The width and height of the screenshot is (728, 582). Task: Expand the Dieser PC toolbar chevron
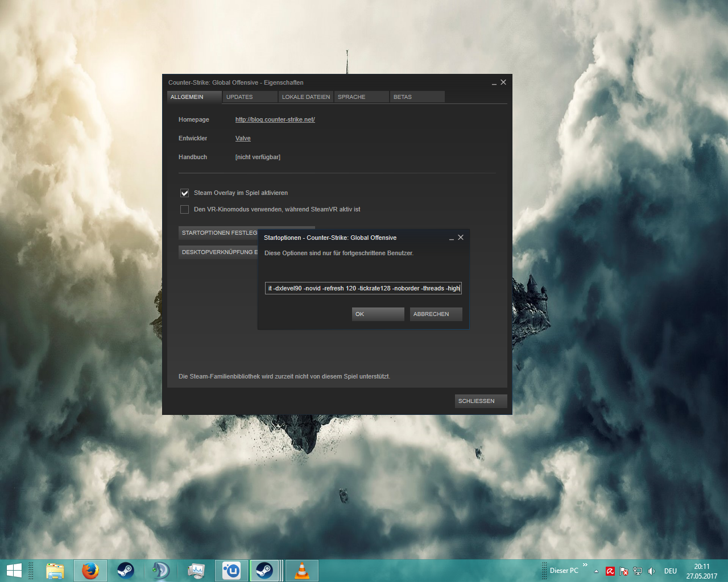click(x=585, y=565)
